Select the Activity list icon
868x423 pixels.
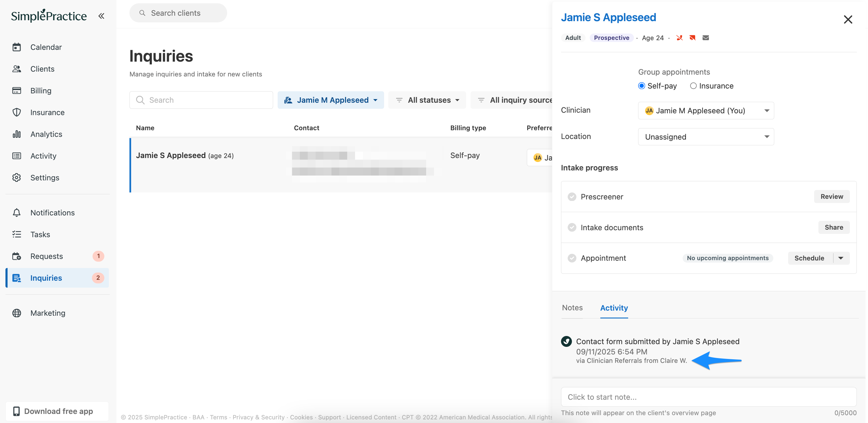(17, 156)
